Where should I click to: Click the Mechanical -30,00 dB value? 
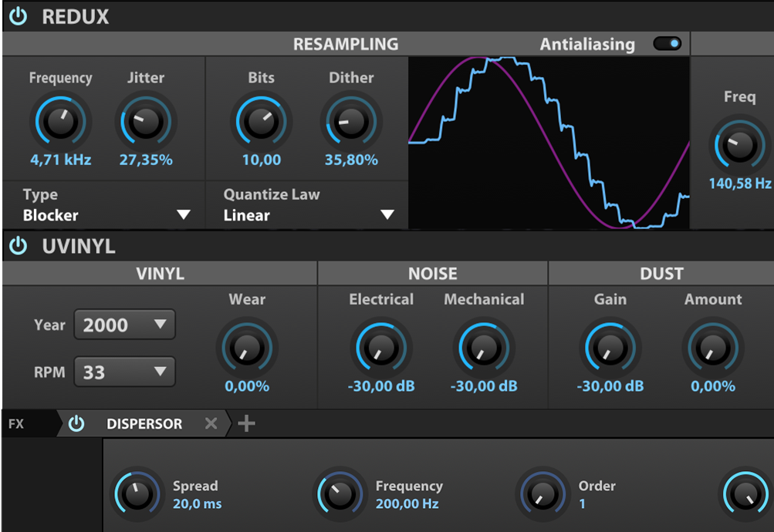484,386
